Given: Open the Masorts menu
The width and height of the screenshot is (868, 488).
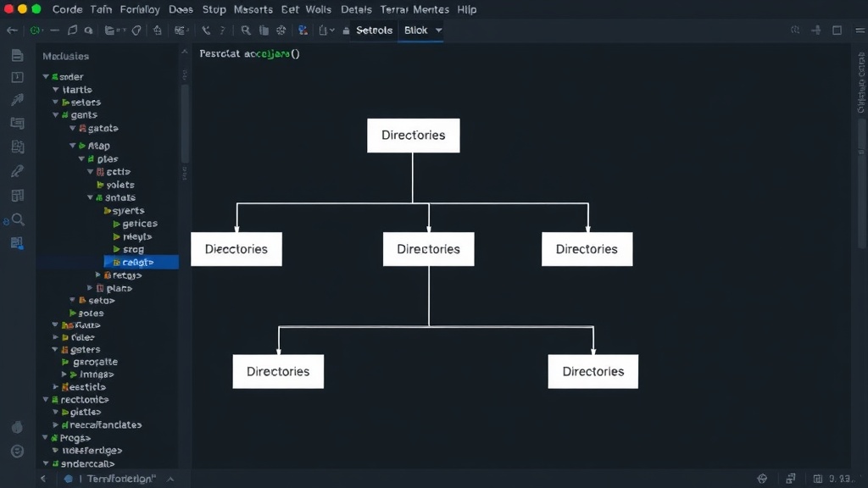Looking at the screenshot, I should 253,9.
